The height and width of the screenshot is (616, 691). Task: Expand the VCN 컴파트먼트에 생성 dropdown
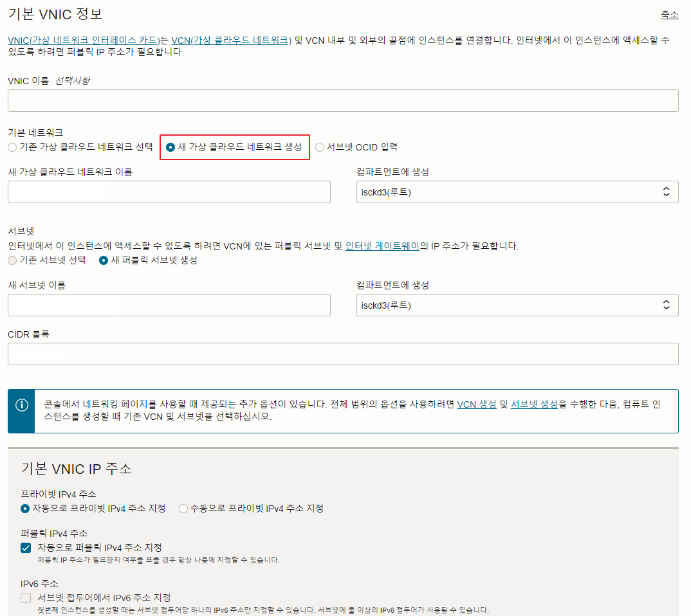[x=517, y=192]
